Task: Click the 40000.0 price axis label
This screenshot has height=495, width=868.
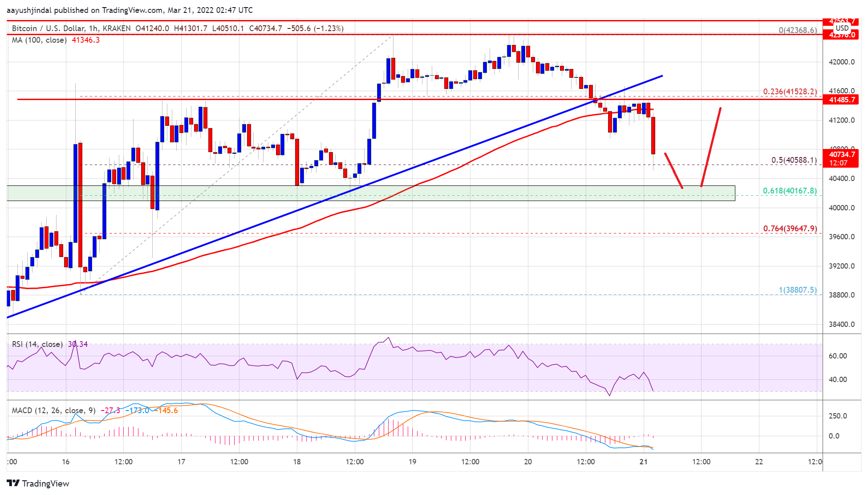Action: point(841,208)
